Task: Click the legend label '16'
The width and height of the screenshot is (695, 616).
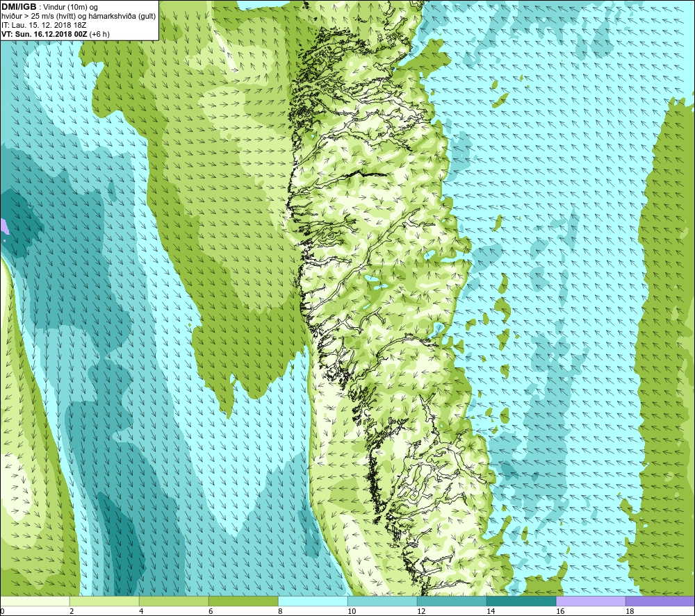Action: point(560,612)
